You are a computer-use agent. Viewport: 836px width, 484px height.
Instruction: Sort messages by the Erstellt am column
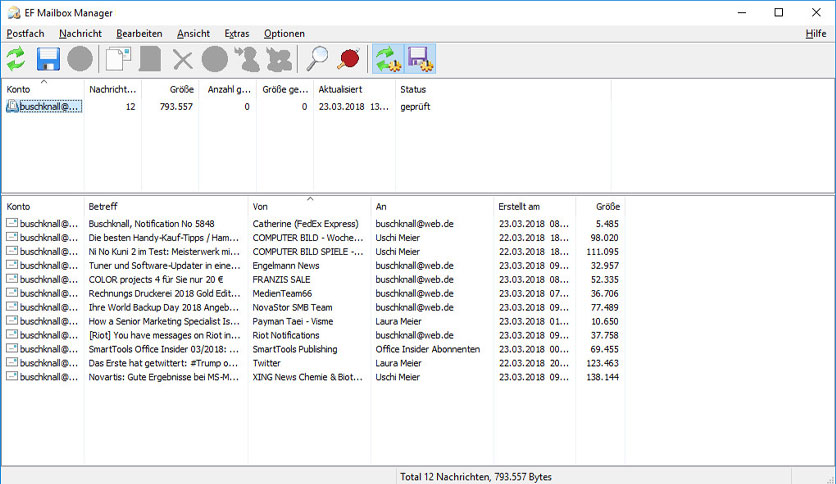pos(534,206)
